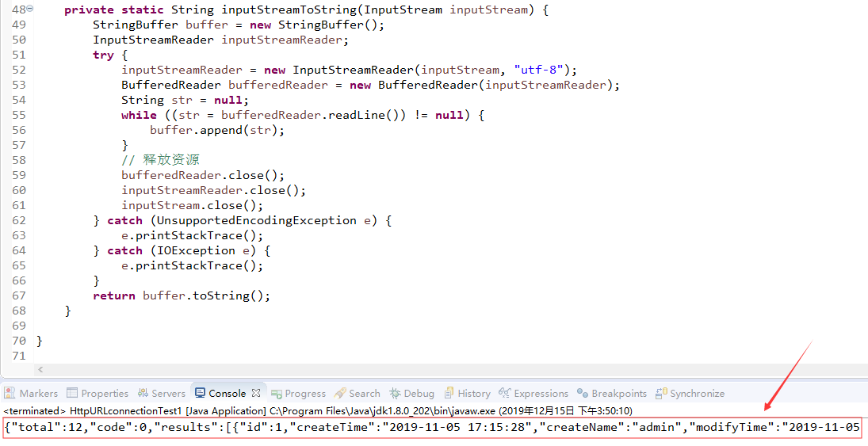
Task: Open the Search view tab
Action: (358, 394)
